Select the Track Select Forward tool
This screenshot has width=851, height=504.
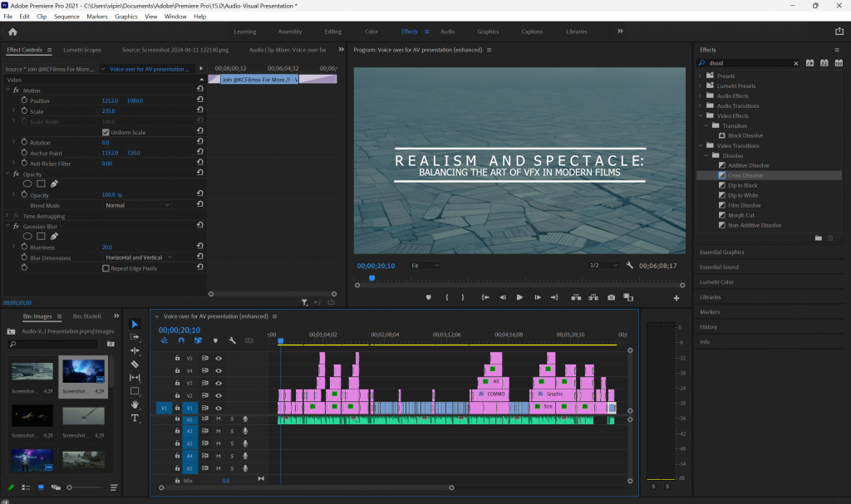135,337
